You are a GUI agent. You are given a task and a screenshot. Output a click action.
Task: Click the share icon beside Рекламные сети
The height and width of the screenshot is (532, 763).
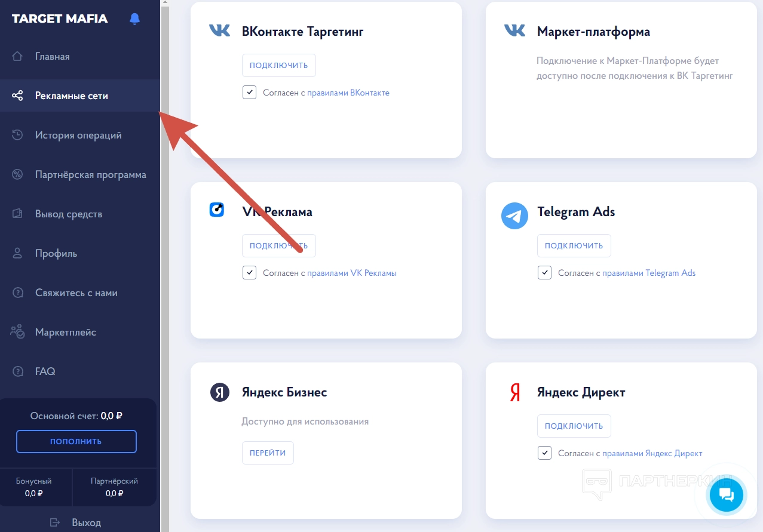coord(17,96)
